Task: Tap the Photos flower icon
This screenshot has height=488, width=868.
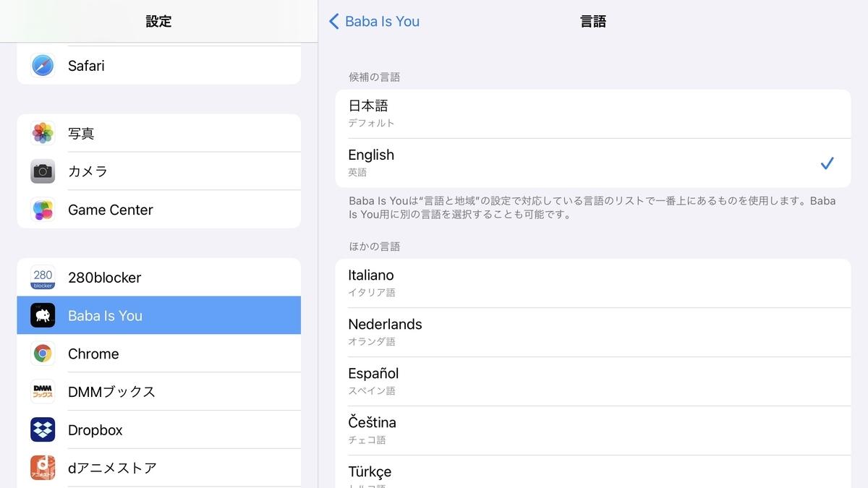Action: [43, 133]
